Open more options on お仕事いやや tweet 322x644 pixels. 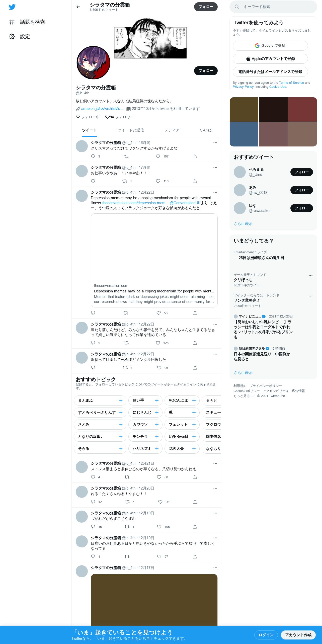click(x=215, y=168)
